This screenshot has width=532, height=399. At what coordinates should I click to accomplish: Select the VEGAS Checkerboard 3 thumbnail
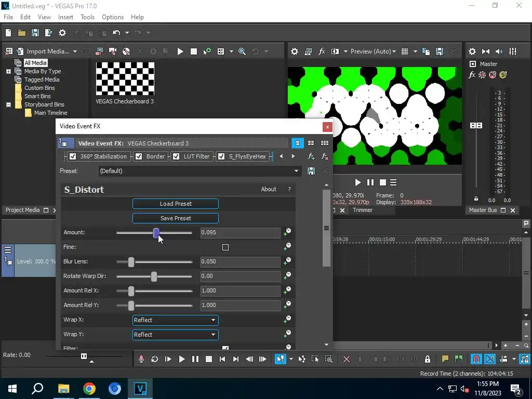point(125,79)
